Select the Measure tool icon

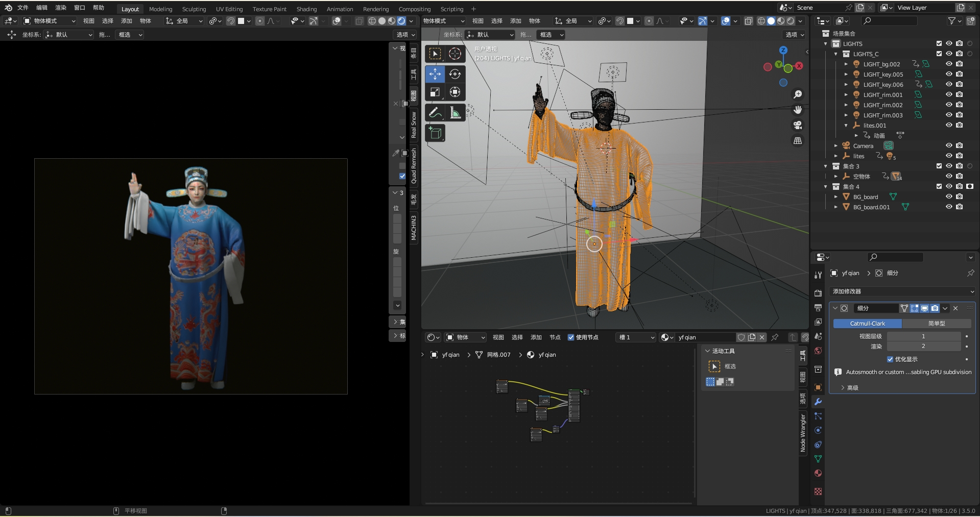click(455, 113)
